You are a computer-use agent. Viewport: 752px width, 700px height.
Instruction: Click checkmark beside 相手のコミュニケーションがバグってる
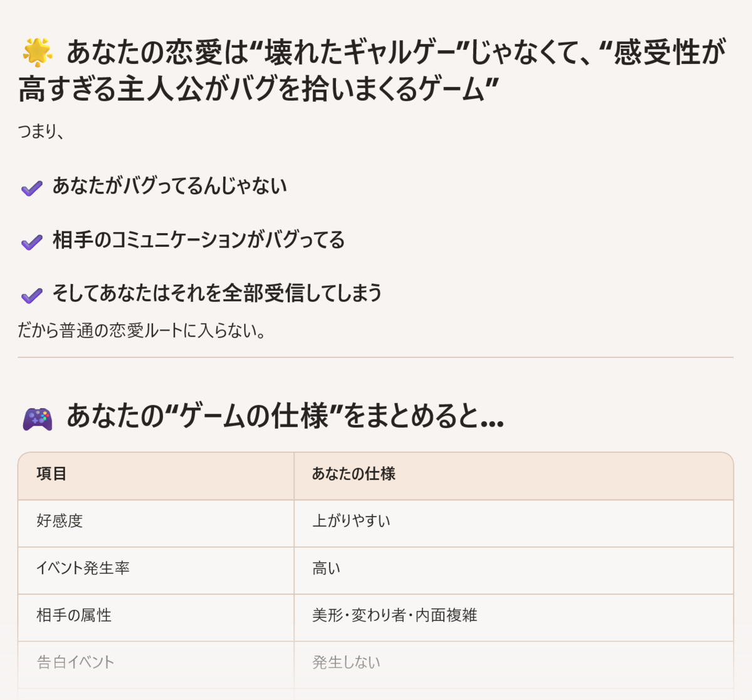click(x=32, y=241)
